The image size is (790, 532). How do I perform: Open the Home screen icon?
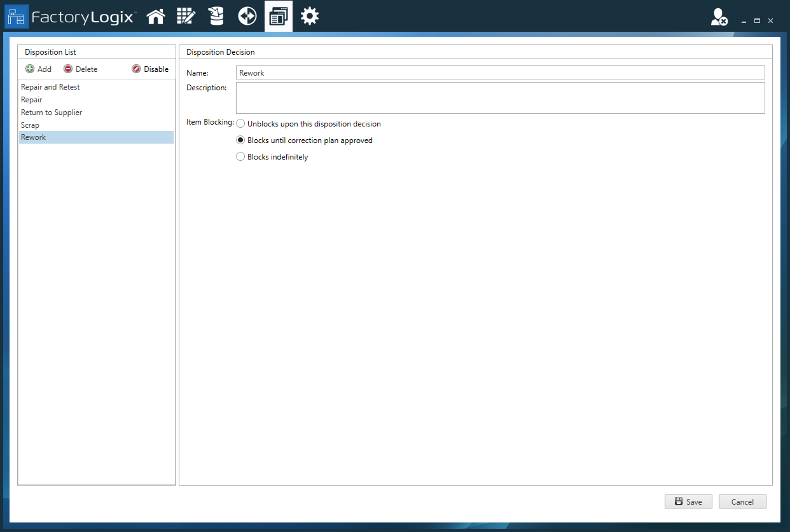(156, 16)
